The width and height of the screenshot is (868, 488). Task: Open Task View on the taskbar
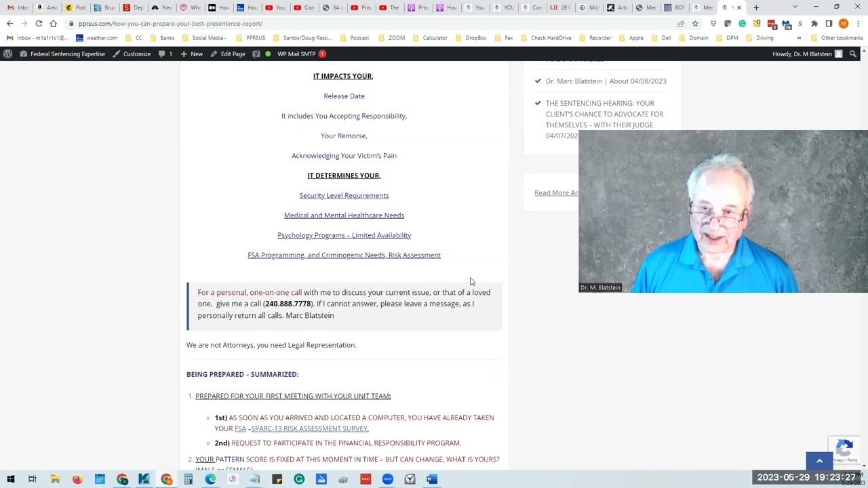tap(32, 479)
